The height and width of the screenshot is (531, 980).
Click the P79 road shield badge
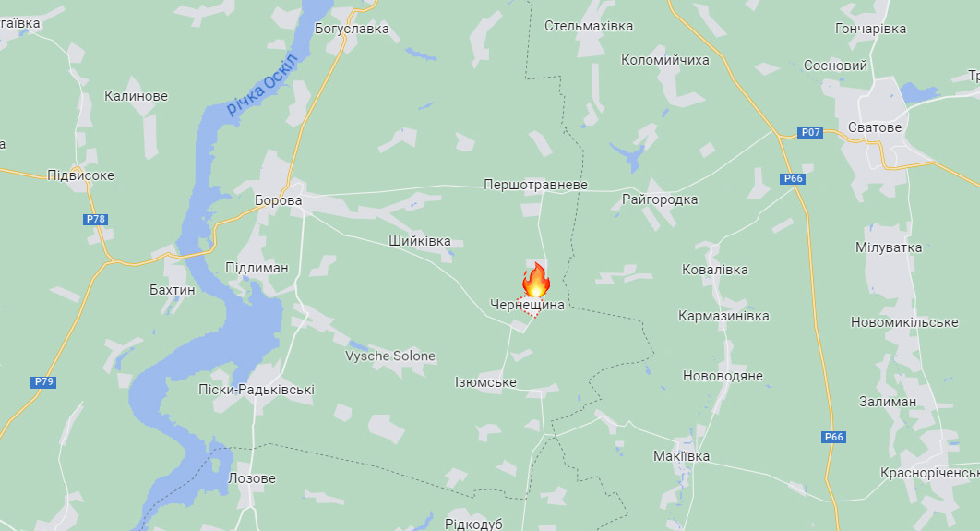pos(43,382)
